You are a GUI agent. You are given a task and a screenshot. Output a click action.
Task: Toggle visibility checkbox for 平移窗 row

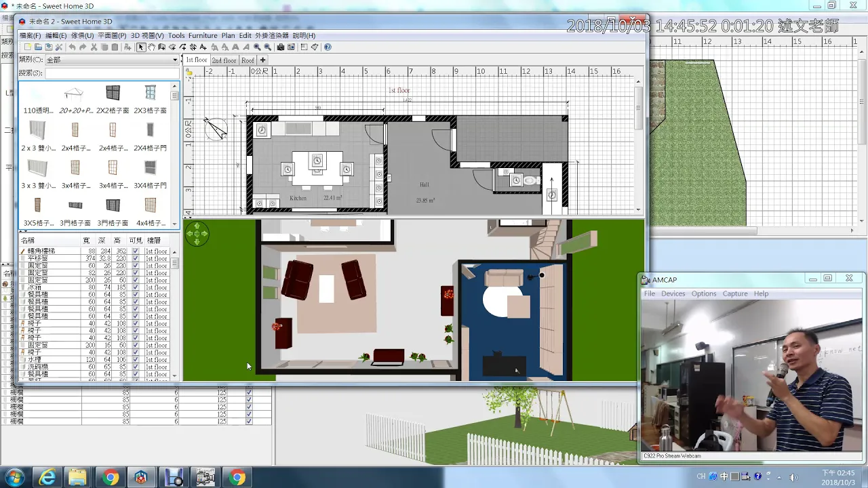pyautogui.click(x=136, y=258)
